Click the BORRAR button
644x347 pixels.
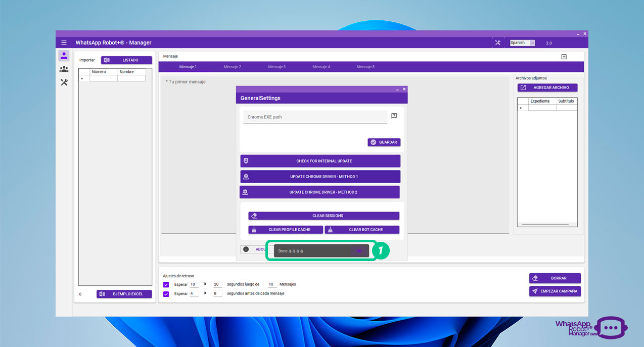[x=555, y=278]
